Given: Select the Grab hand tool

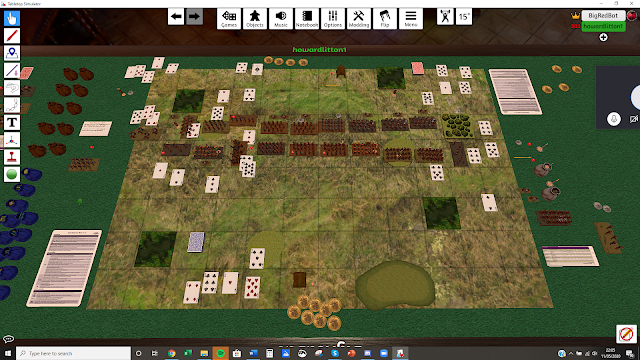Looking at the screenshot, I should pyautogui.click(x=12, y=18).
